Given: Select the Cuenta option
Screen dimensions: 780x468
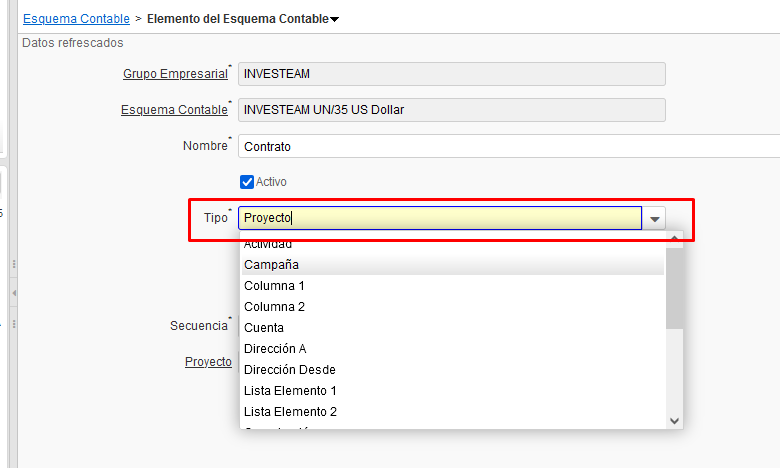Looking at the screenshot, I should 264,328.
